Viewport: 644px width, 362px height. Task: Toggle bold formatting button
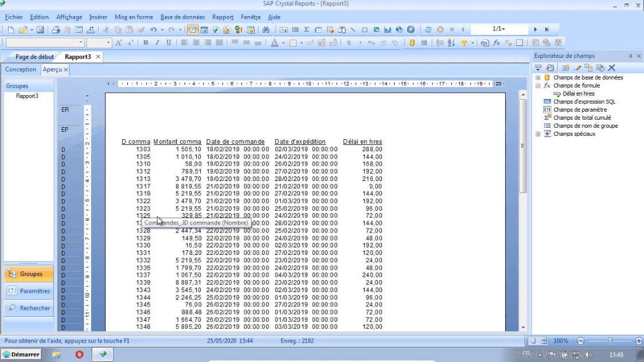(146, 43)
